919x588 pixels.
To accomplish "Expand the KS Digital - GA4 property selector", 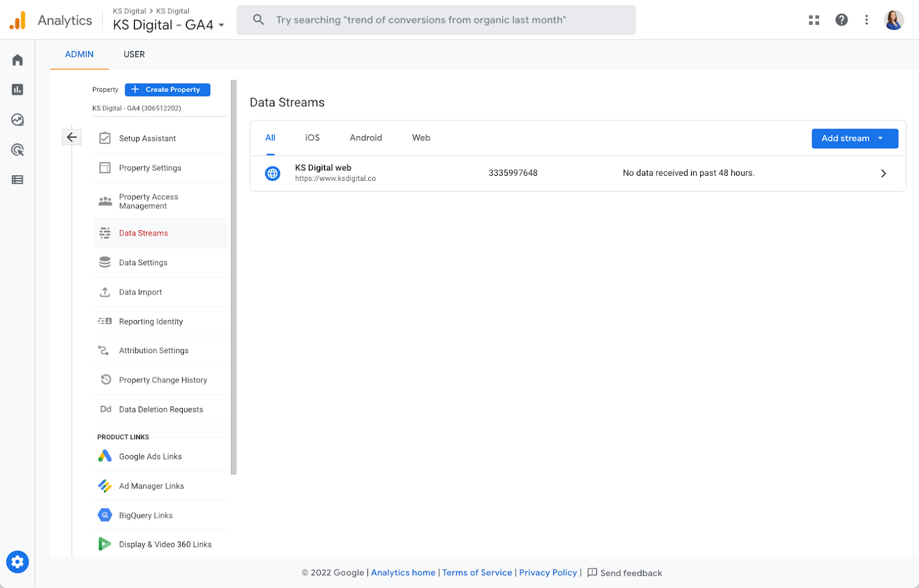I will coord(169,25).
